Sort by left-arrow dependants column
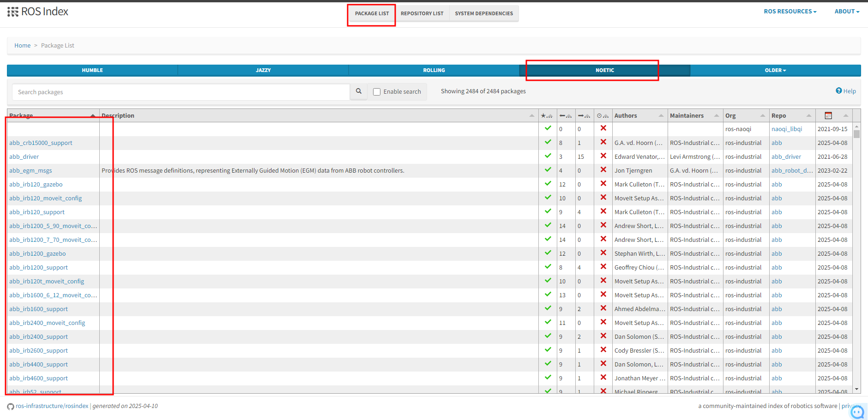Image resolution: width=868 pixels, height=420 pixels. (565, 115)
